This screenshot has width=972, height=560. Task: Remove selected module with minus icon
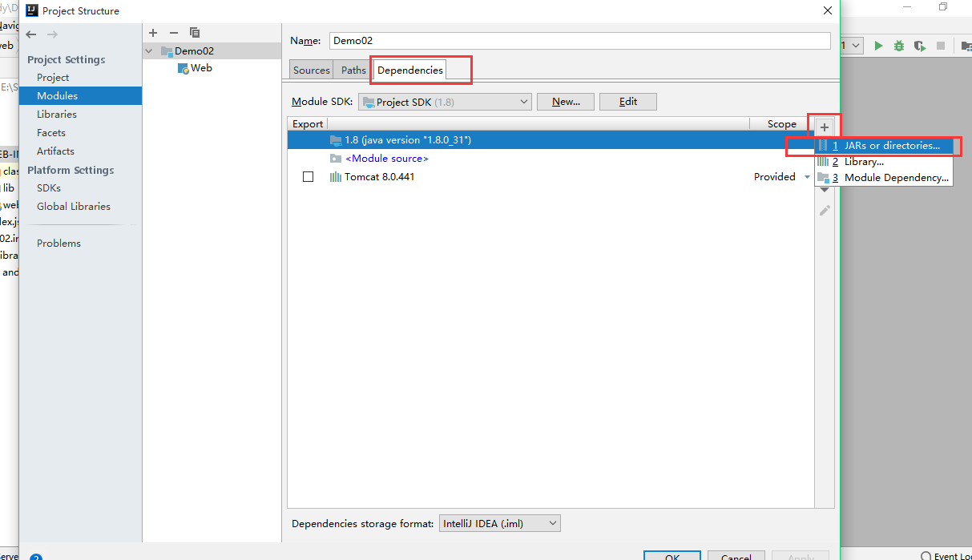click(174, 32)
